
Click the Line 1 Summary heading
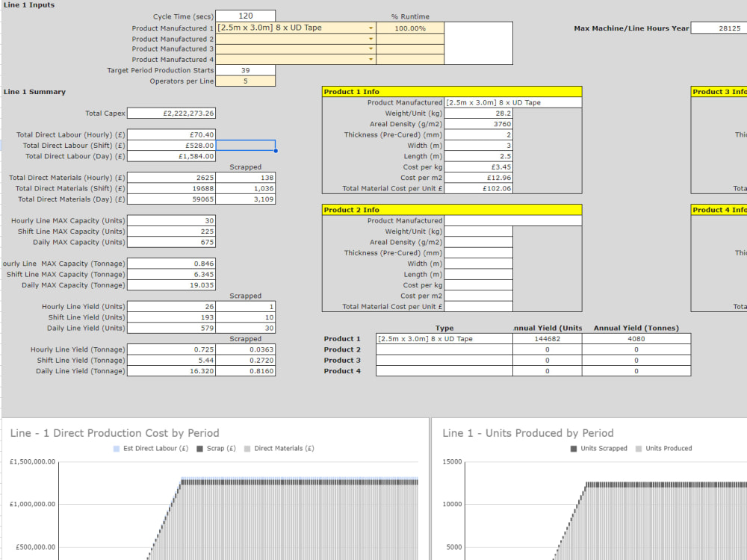(x=35, y=92)
